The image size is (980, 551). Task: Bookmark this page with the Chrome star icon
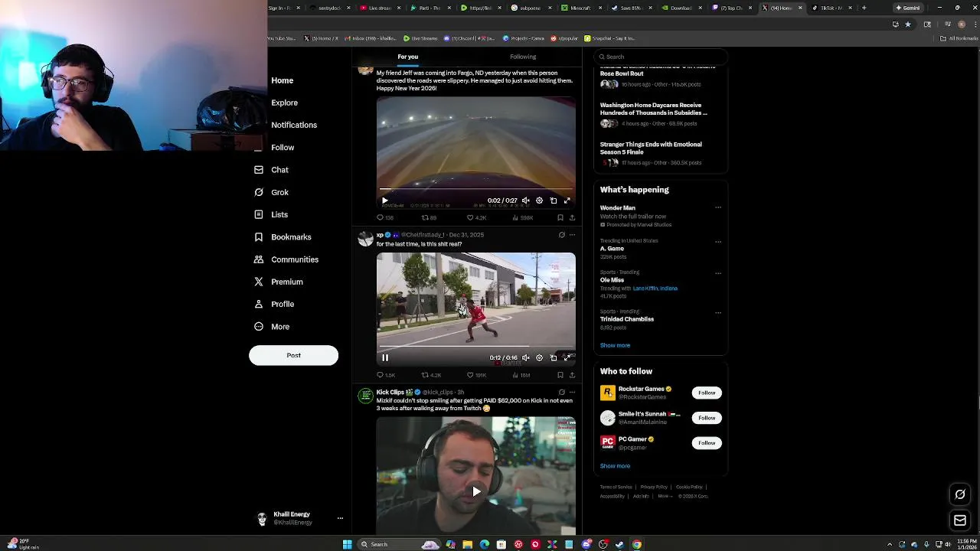pyautogui.click(x=908, y=24)
